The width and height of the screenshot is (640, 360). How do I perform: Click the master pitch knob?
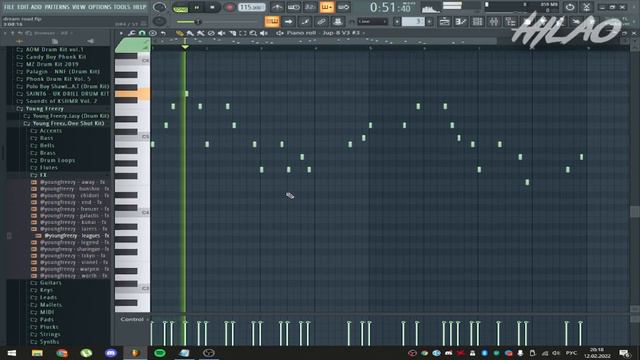pos(159,21)
